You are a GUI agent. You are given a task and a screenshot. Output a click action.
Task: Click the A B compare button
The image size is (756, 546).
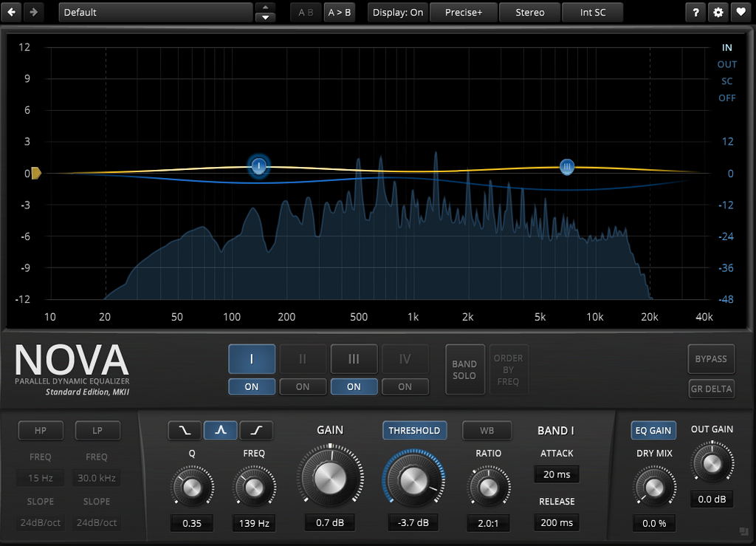point(306,13)
